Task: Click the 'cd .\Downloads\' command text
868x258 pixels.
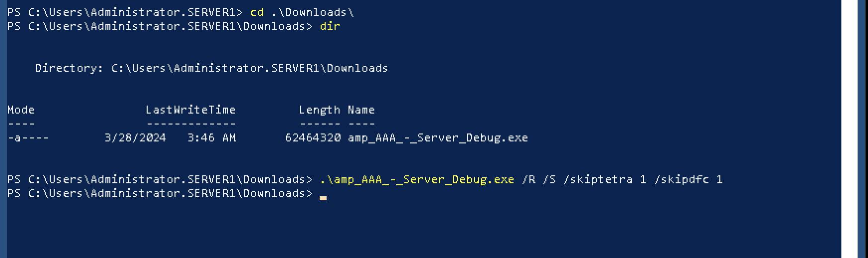Action: click(x=302, y=12)
